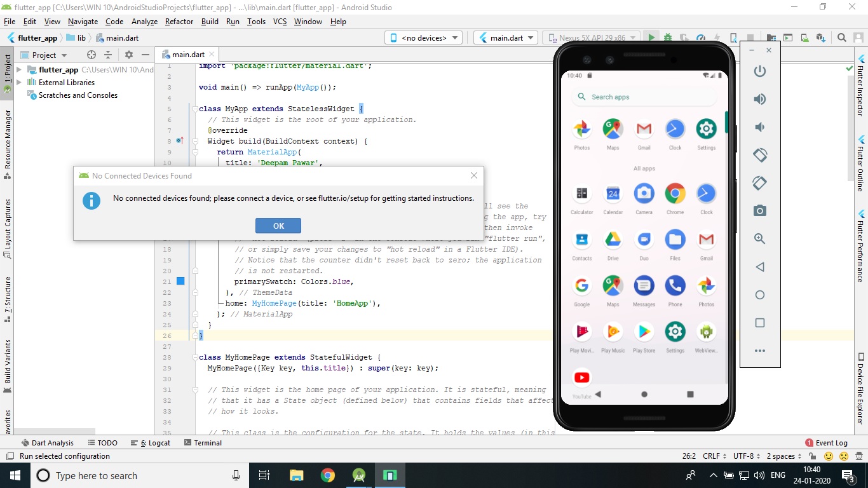
Task: Open the Files app in the emulator
Action: 675,245
